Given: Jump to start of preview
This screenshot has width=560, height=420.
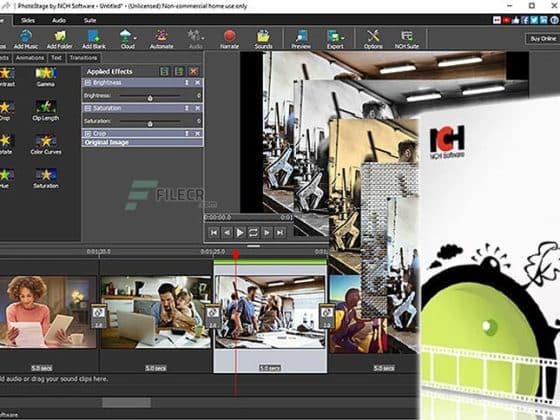Looking at the screenshot, I should click(x=214, y=233).
